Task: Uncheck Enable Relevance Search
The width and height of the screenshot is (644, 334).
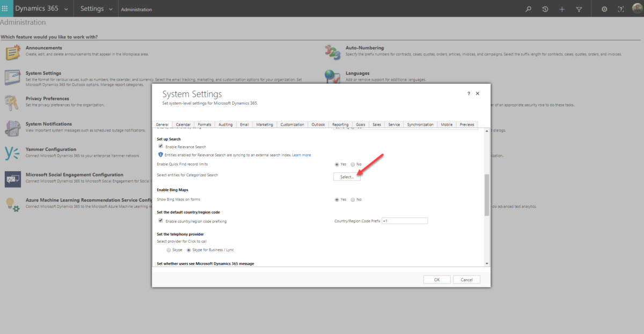Action: [159, 146]
